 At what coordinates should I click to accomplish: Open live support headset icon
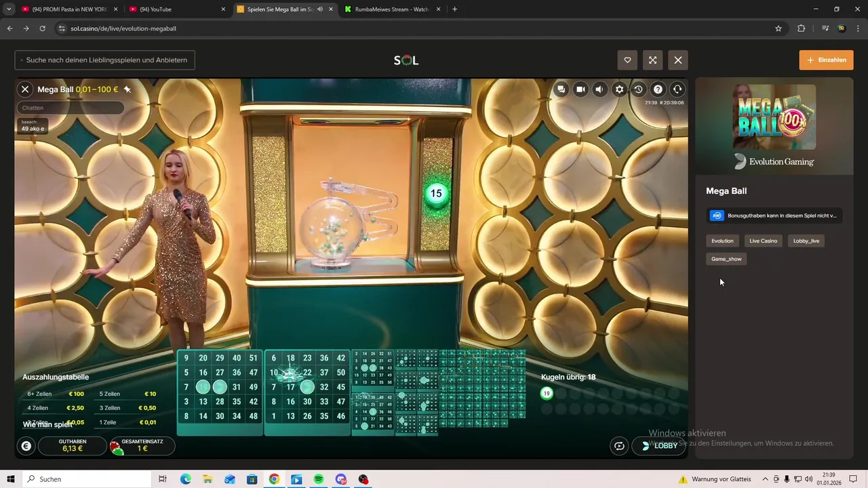(677, 89)
